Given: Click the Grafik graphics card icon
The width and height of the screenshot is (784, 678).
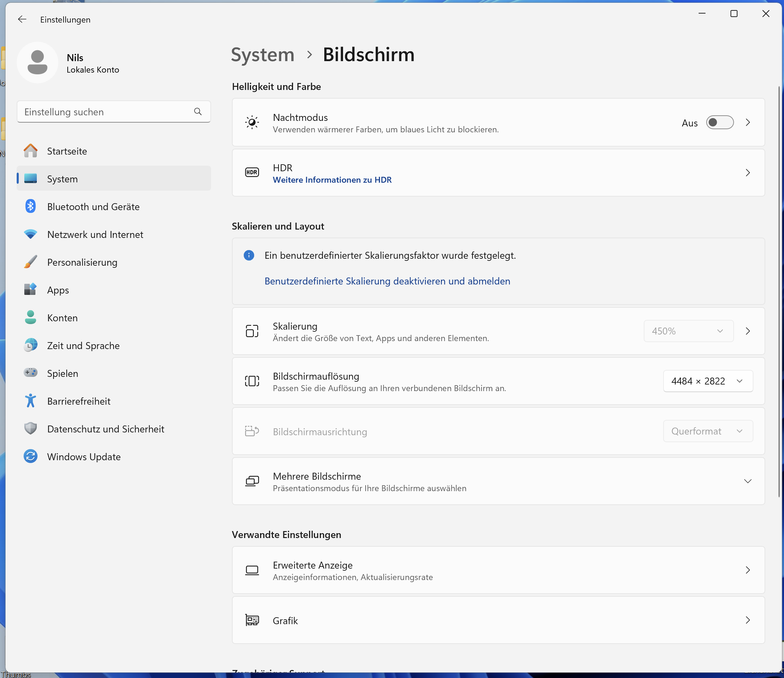Looking at the screenshot, I should click(x=252, y=620).
